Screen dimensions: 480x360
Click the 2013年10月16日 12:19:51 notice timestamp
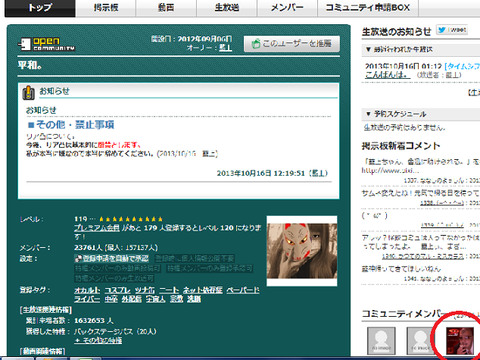[261, 173]
